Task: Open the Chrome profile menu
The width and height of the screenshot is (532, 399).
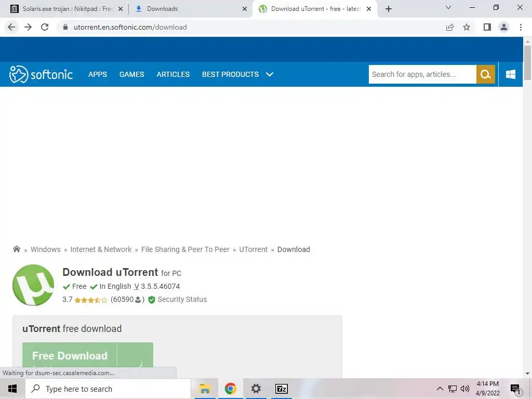Action: (504, 27)
